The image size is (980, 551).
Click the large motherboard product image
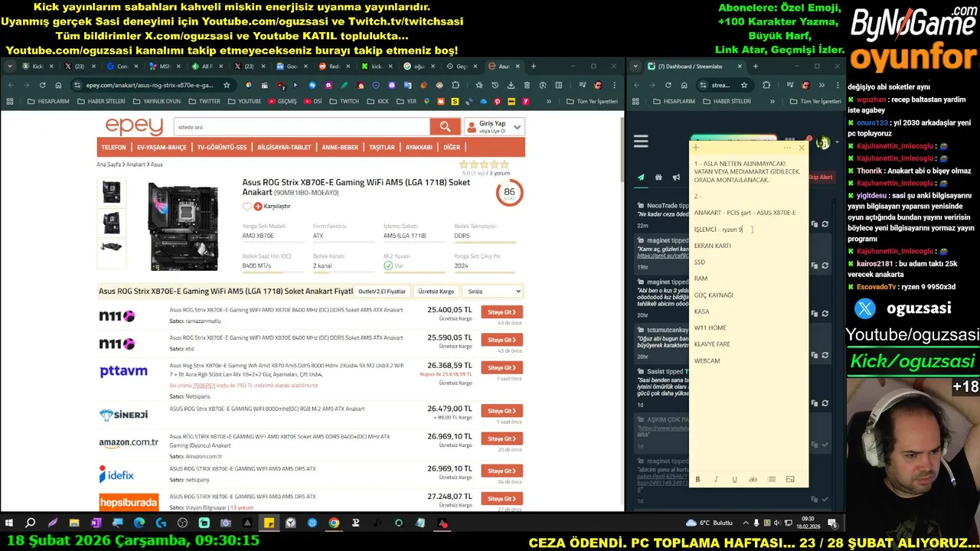tap(183, 227)
